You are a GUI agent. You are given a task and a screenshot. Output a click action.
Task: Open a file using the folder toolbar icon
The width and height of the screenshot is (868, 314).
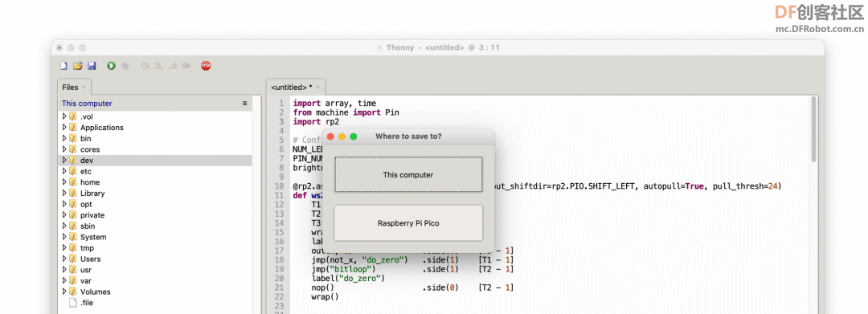pyautogui.click(x=77, y=66)
